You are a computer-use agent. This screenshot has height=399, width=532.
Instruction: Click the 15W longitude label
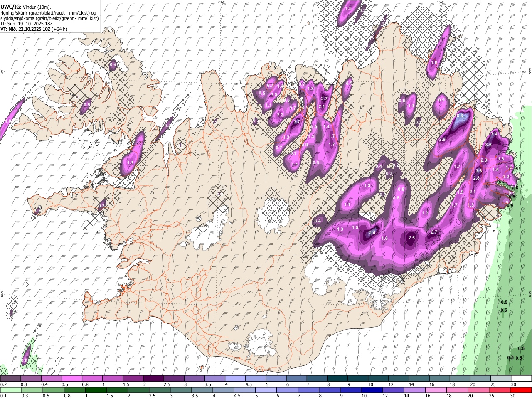point(440,2)
